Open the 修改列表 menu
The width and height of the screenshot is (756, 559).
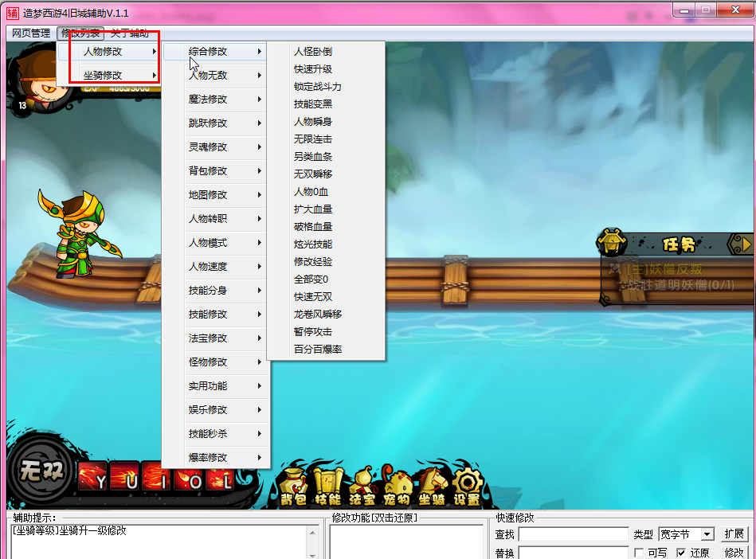point(80,33)
